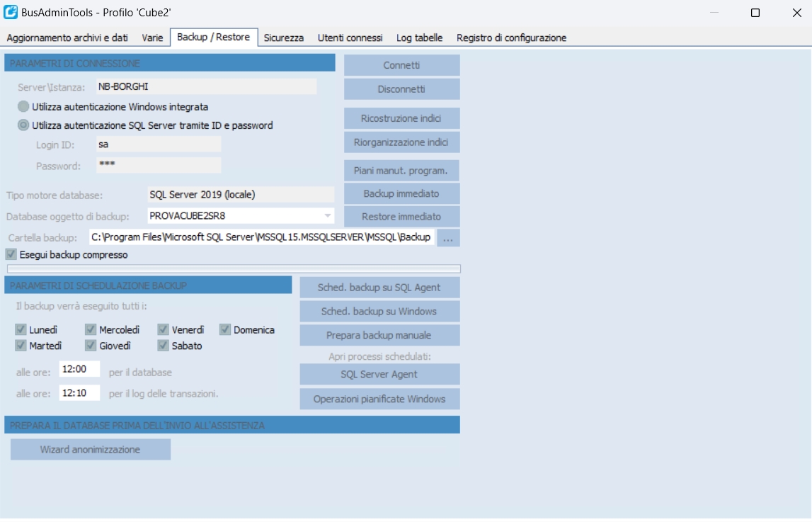The image size is (812, 522).
Task: Click the Login ID field
Action: (x=159, y=144)
